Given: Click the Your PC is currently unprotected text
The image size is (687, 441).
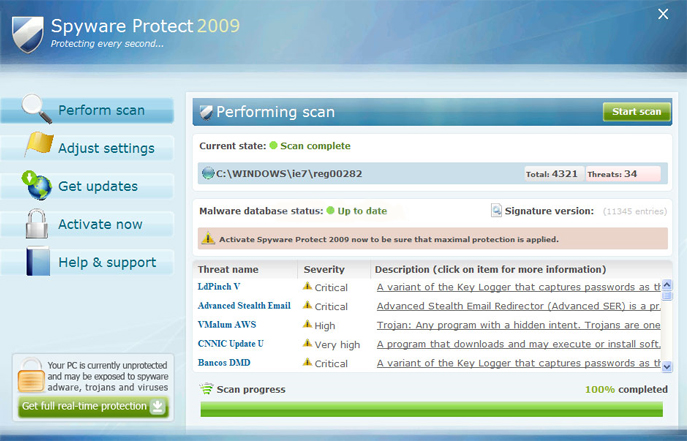Looking at the screenshot, I should pos(108,376).
